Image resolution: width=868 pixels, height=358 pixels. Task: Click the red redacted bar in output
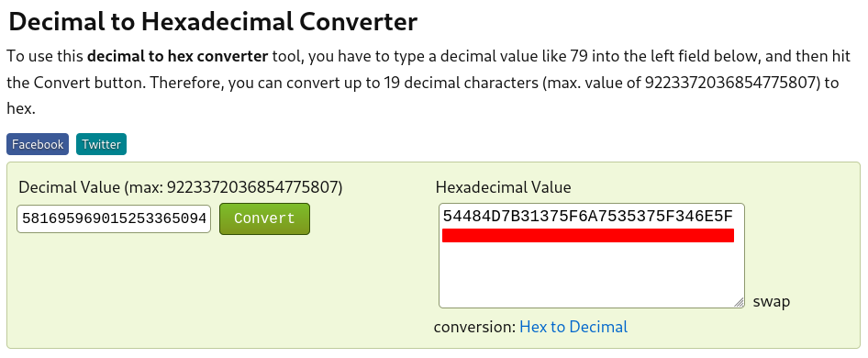(x=588, y=236)
